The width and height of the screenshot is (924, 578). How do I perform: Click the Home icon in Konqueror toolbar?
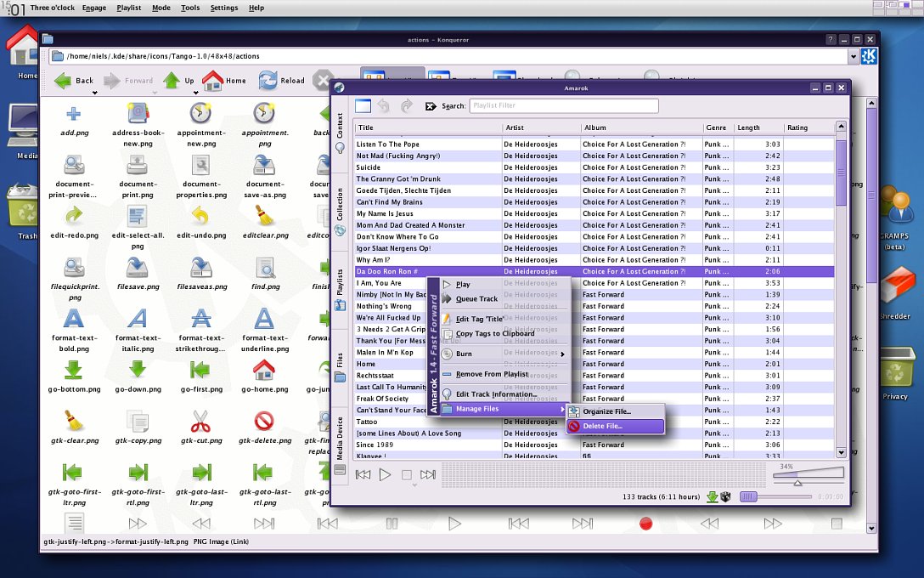coord(212,80)
